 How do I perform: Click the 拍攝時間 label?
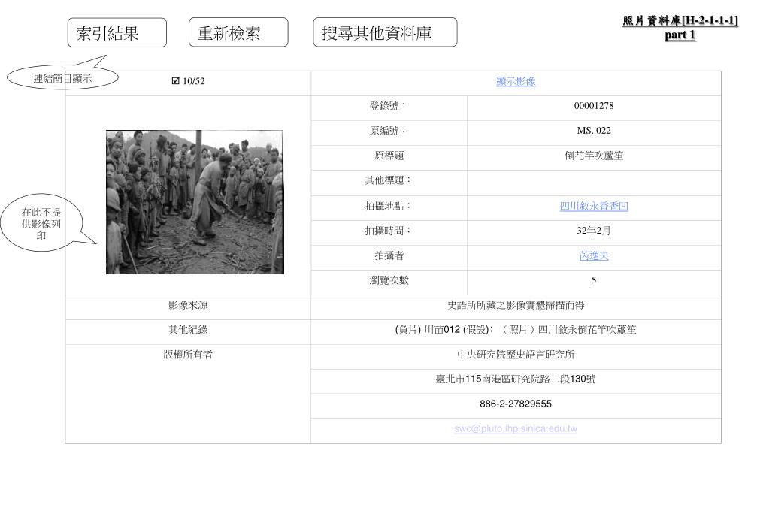[387, 231]
